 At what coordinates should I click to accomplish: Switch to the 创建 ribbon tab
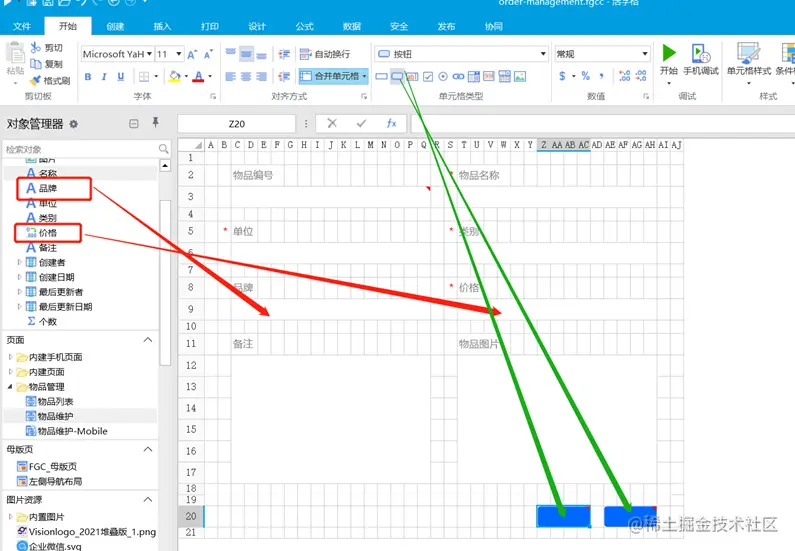point(115,26)
